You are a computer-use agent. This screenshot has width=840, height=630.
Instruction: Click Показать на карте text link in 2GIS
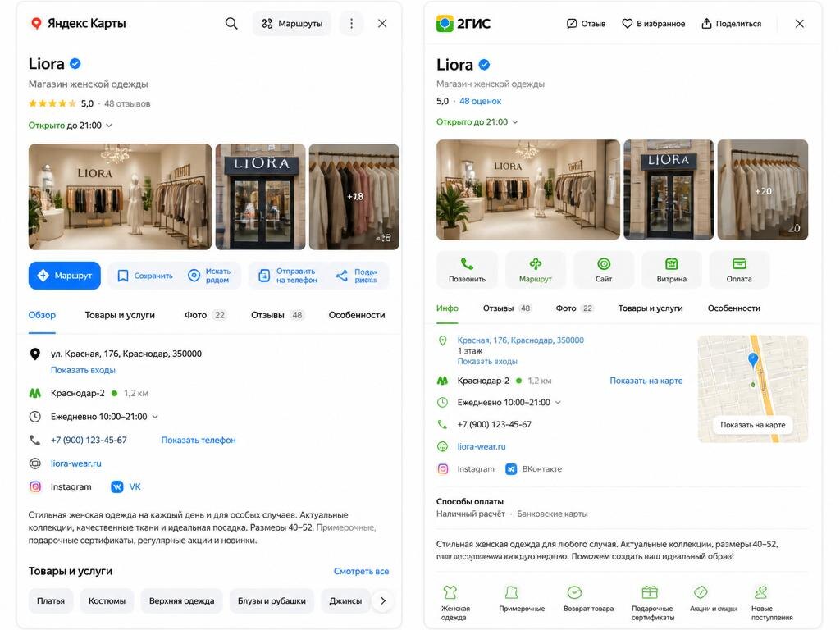pos(646,381)
